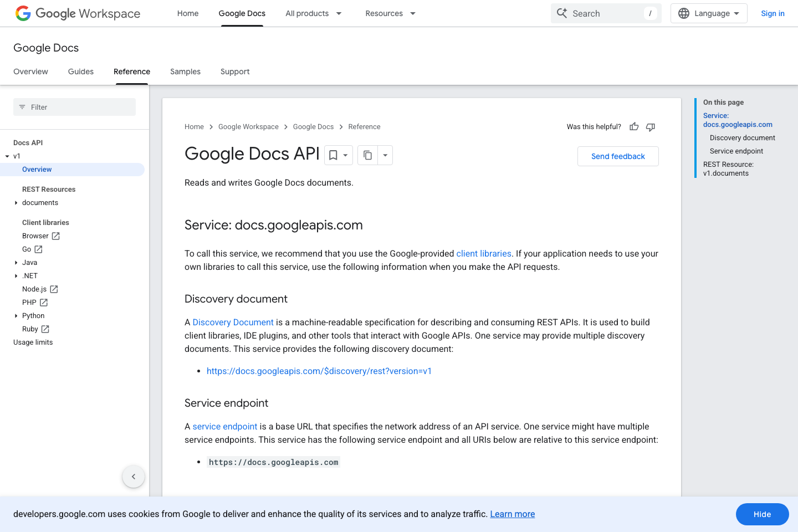Collapse the left navigation sidebar
The width and height of the screenshot is (798, 532).
133,476
